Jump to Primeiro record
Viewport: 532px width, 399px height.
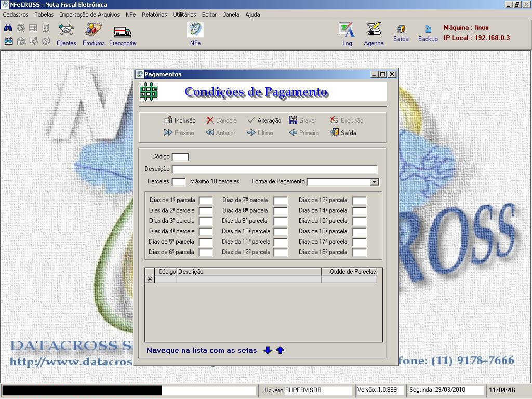(303, 132)
